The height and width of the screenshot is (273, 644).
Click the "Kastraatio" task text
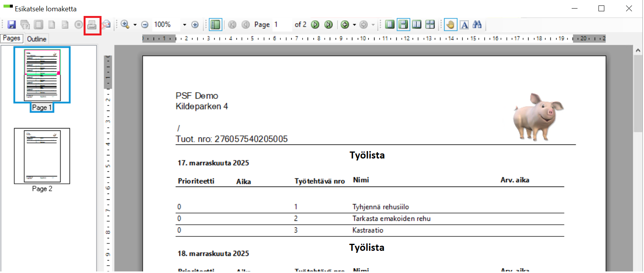(x=368, y=230)
